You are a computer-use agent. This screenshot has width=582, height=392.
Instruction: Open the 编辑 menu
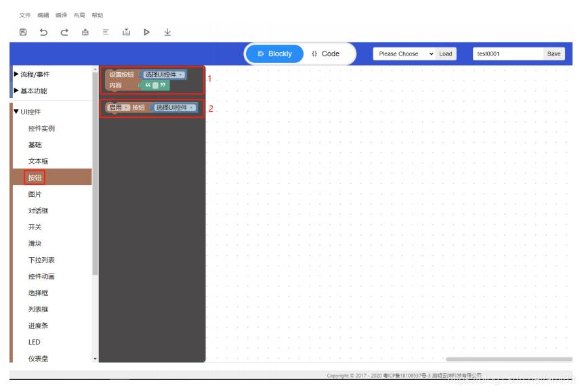pos(43,15)
